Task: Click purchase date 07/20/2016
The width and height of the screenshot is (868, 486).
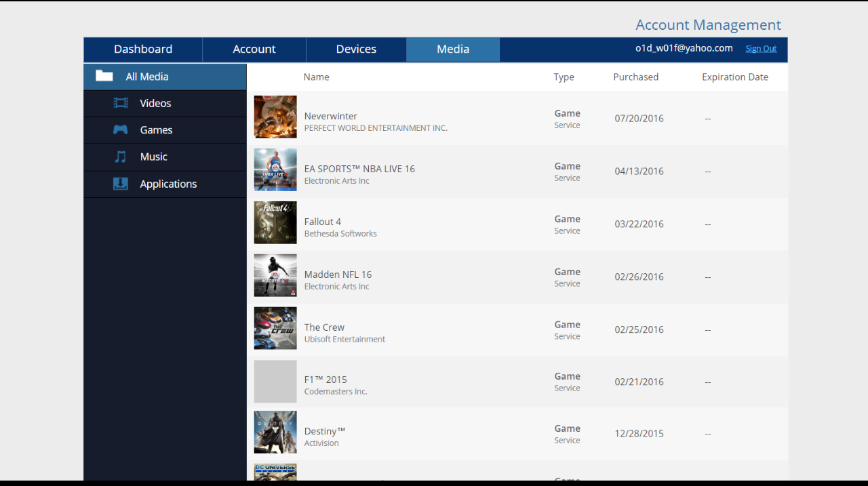Action: (639, 119)
